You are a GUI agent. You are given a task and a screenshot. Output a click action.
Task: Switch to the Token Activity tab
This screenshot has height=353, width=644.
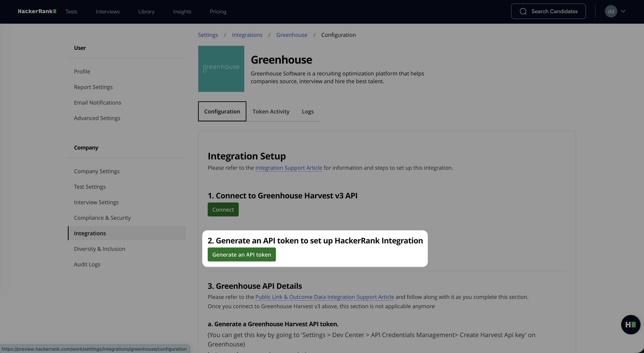pyautogui.click(x=271, y=111)
